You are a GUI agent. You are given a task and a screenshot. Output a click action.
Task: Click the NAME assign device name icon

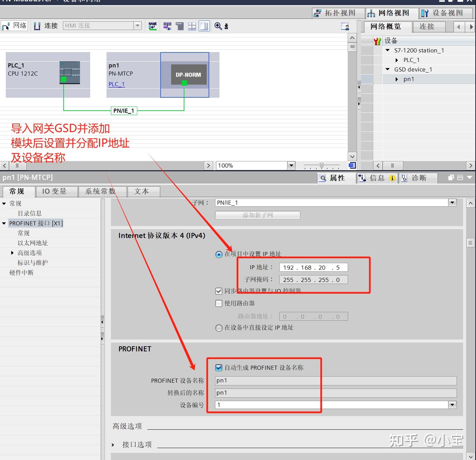pyautogui.click(x=152, y=26)
